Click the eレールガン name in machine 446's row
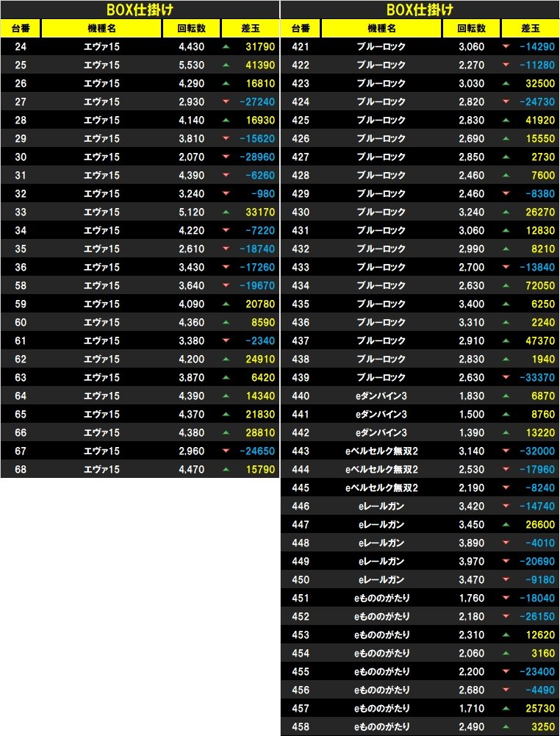This screenshot has height=736, width=560. tap(381, 507)
